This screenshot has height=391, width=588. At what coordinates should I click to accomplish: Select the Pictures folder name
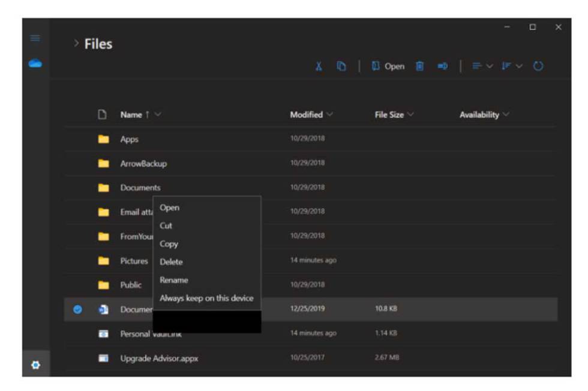click(x=134, y=260)
